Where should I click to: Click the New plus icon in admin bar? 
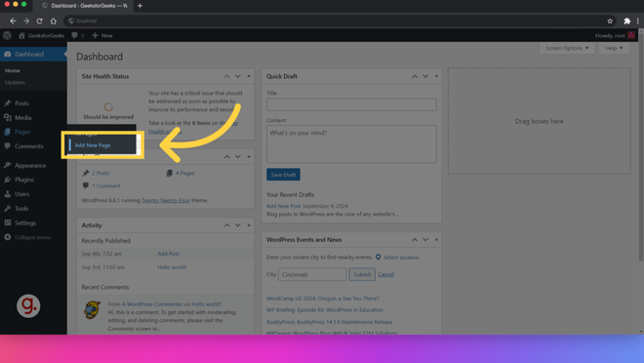(x=95, y=36)
